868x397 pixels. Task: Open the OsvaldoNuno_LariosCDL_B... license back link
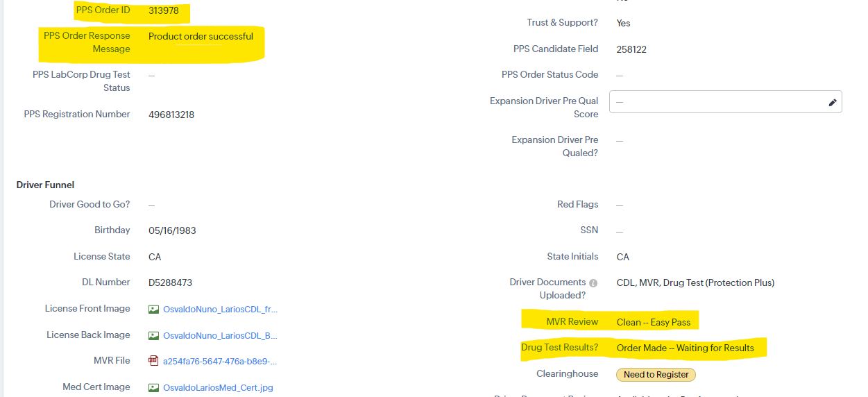point(220,336)
